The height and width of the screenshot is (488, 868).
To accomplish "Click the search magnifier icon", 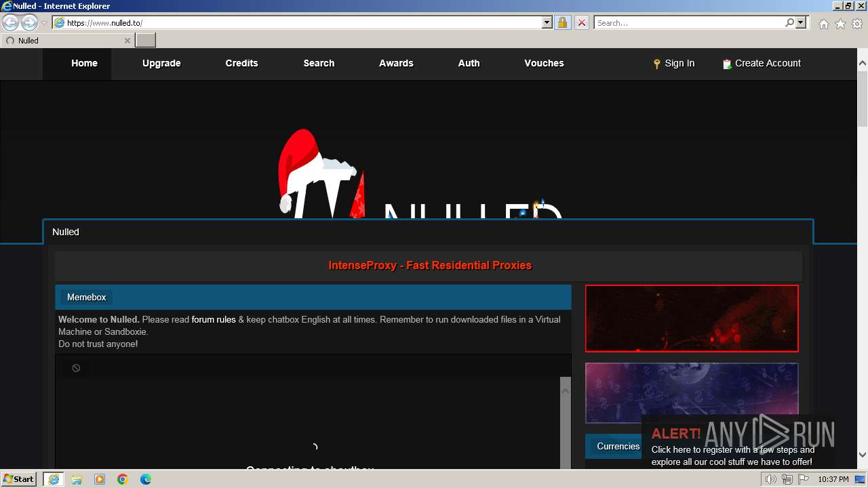I will pos(789,23).
